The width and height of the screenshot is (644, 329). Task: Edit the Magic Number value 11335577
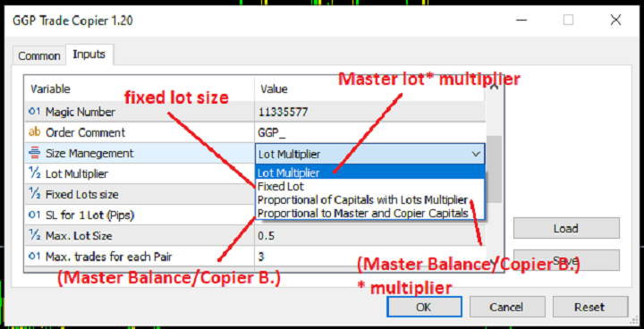(369, 112)
